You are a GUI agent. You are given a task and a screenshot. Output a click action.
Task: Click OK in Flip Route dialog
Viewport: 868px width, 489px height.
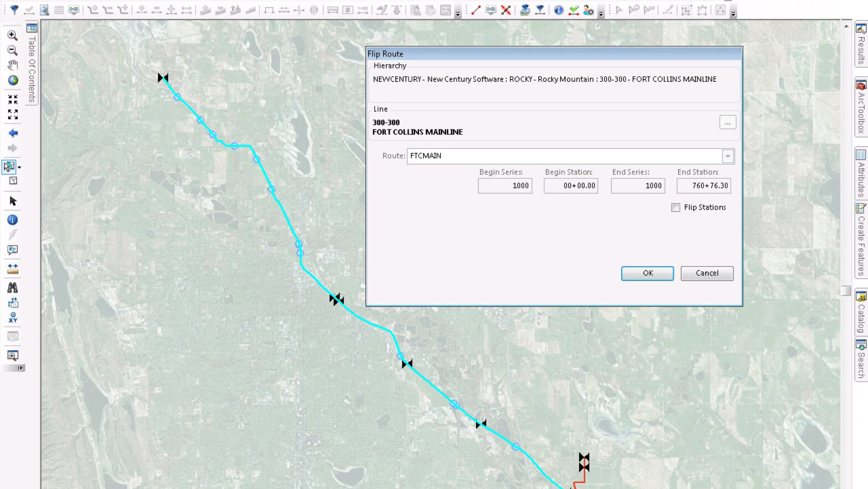[x=647, y=273]
